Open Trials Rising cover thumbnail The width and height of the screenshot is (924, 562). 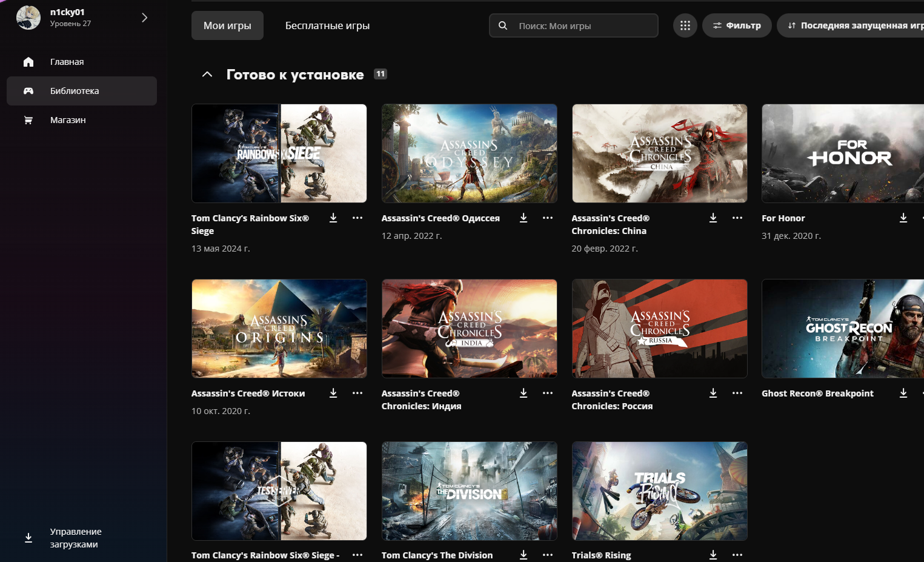[x=660, y=491]
